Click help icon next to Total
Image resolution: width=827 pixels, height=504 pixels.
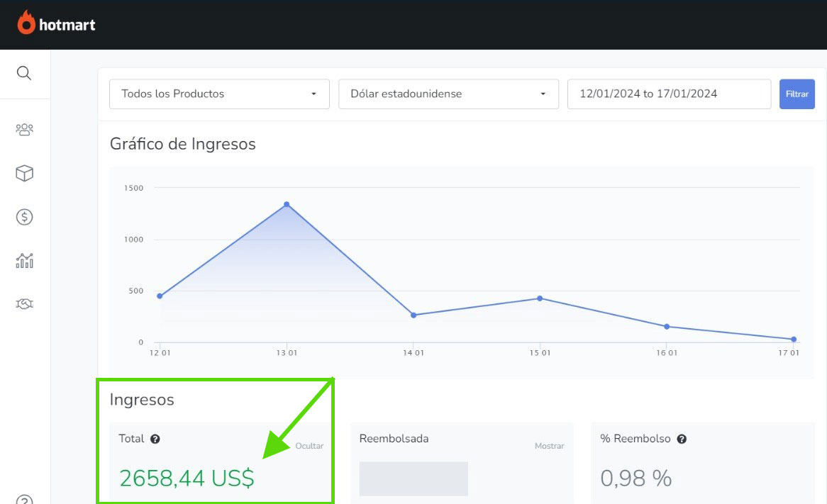(x=155, y=439)
